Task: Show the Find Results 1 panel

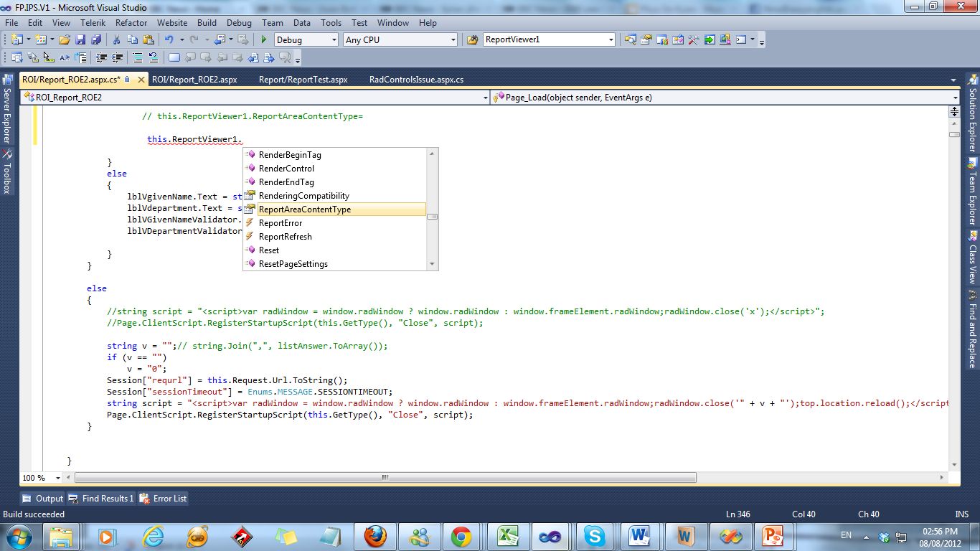Action: (x=101, y=499)
